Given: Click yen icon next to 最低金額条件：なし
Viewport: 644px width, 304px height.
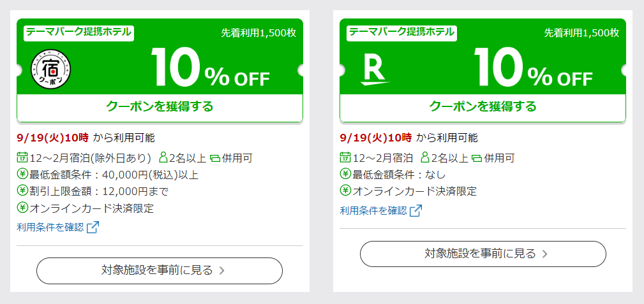Looking at the screenshot, I should (345, 175).
